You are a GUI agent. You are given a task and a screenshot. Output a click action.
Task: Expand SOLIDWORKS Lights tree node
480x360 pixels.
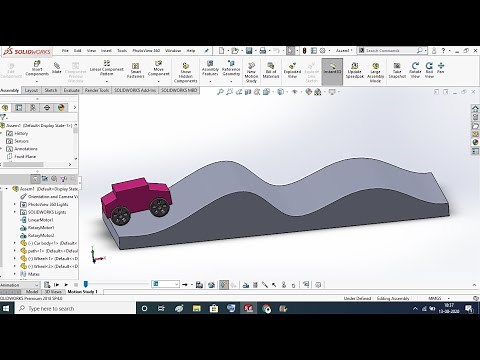tap(15, 212)
